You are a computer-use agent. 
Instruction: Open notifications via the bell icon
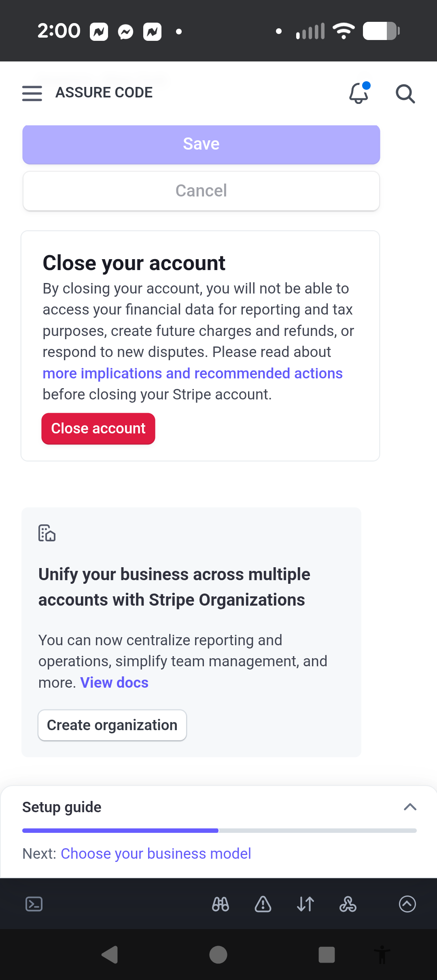point(359,94)
